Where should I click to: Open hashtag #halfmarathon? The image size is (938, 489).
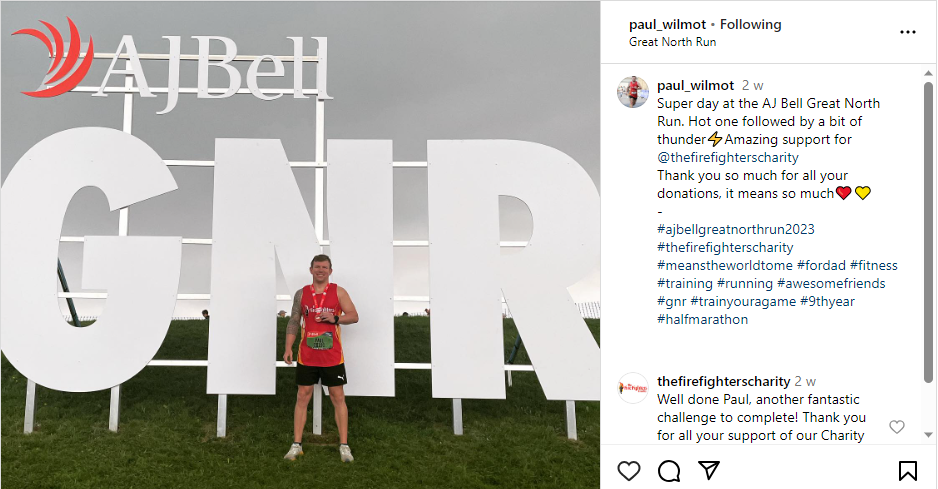pyautogui.click(x=702, y=319)
